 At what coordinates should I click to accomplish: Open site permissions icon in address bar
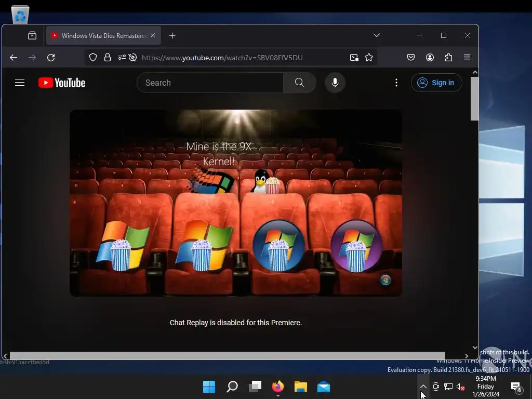[122, 57]
